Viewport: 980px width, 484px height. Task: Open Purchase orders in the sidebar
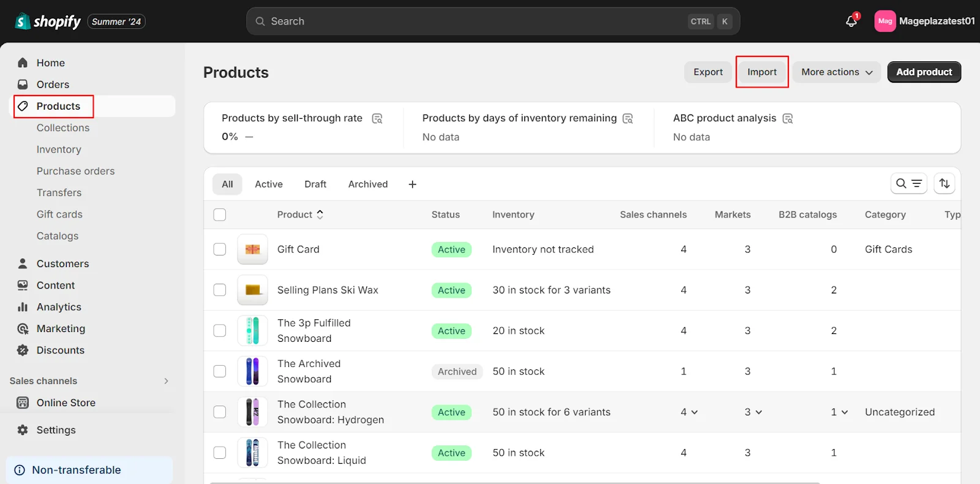point(75,171)
